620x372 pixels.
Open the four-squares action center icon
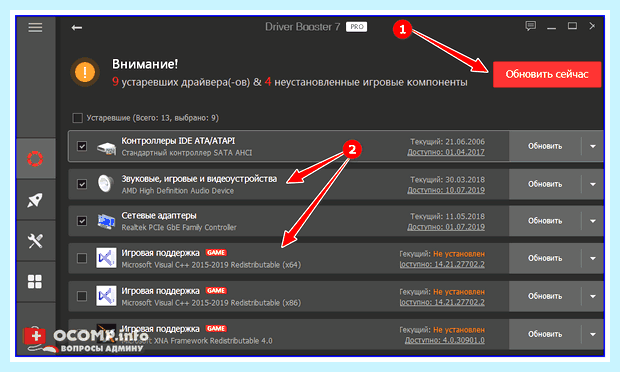[35, 281]
